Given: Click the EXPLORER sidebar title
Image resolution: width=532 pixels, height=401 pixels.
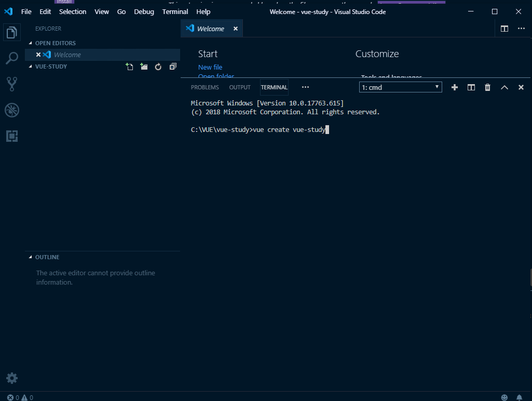Looking at the screenshot, I should (x=48, y=29).
